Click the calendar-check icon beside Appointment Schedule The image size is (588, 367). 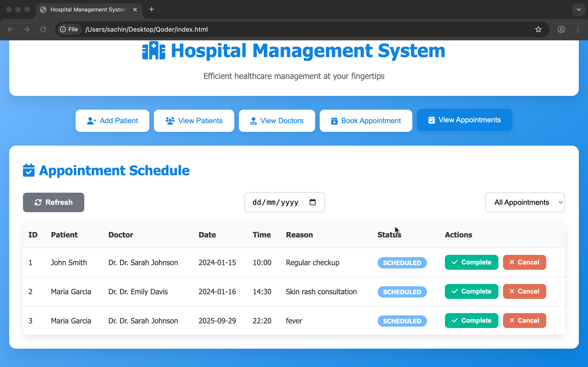(29, 170)
